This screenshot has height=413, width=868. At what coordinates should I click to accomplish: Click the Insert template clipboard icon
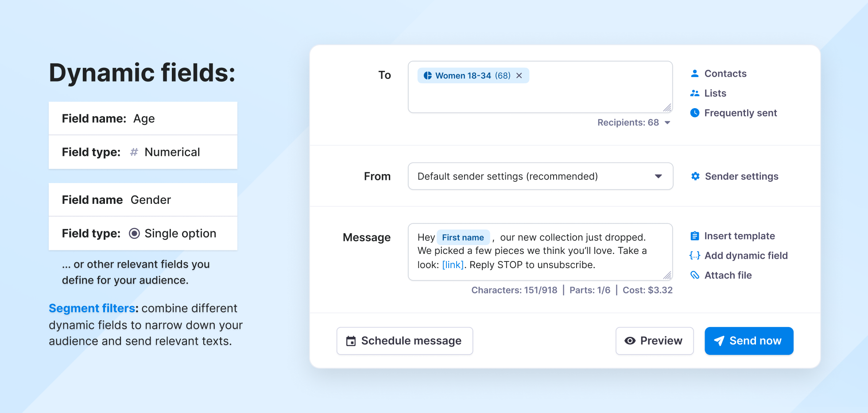[695, 236]
